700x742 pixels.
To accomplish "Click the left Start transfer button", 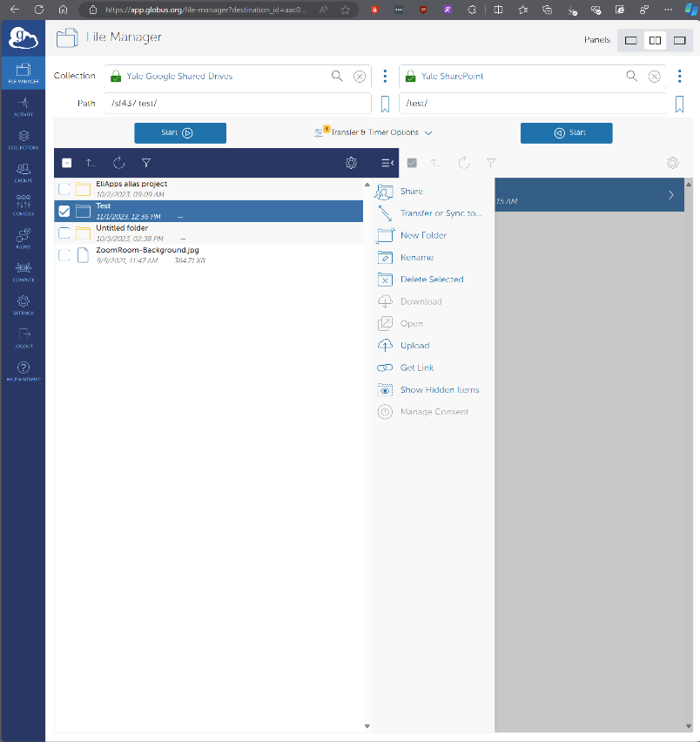I will (180, 132).
